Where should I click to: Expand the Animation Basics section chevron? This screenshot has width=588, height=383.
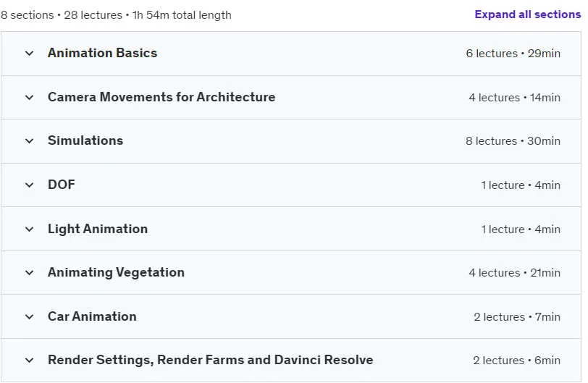pyautogui.click(x=29, y=54)
